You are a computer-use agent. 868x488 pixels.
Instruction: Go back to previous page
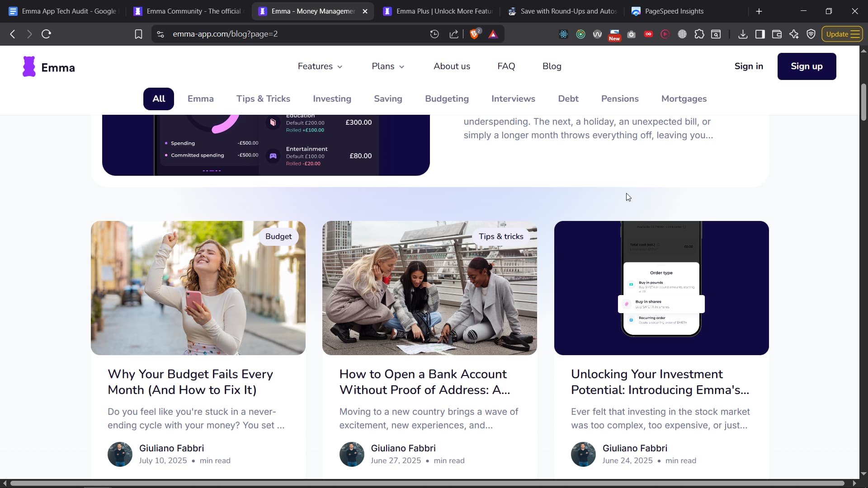pyautogui.click(x=13, y=34)
